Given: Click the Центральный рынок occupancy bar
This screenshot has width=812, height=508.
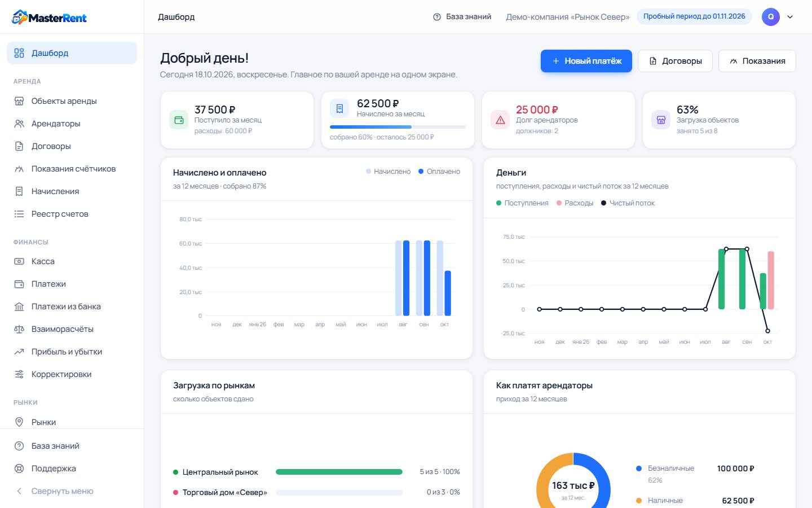Looking at the screenshot, I should [339, 472].
